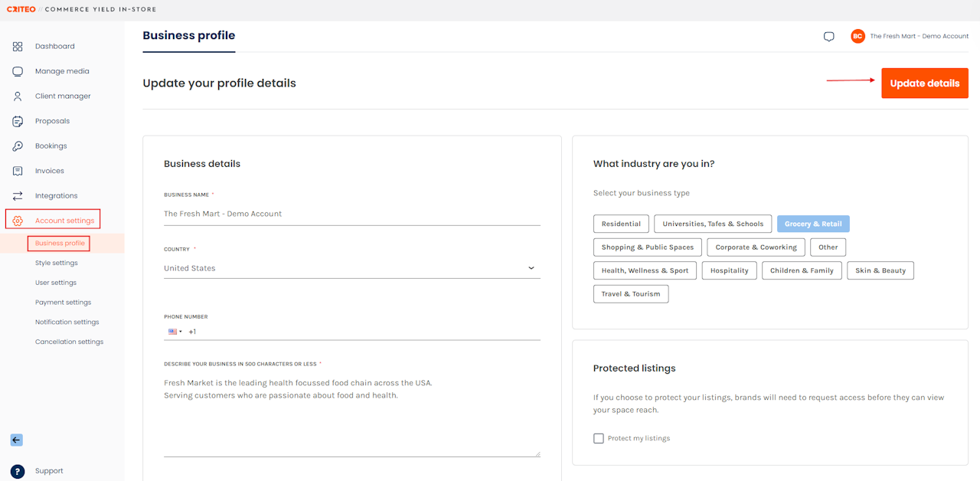Select the Grocery & Retail industry

[x=812, y=224]
